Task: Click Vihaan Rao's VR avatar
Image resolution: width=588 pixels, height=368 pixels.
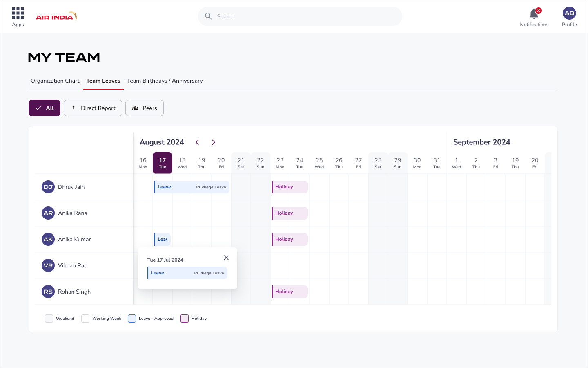Action: point(48,265)
